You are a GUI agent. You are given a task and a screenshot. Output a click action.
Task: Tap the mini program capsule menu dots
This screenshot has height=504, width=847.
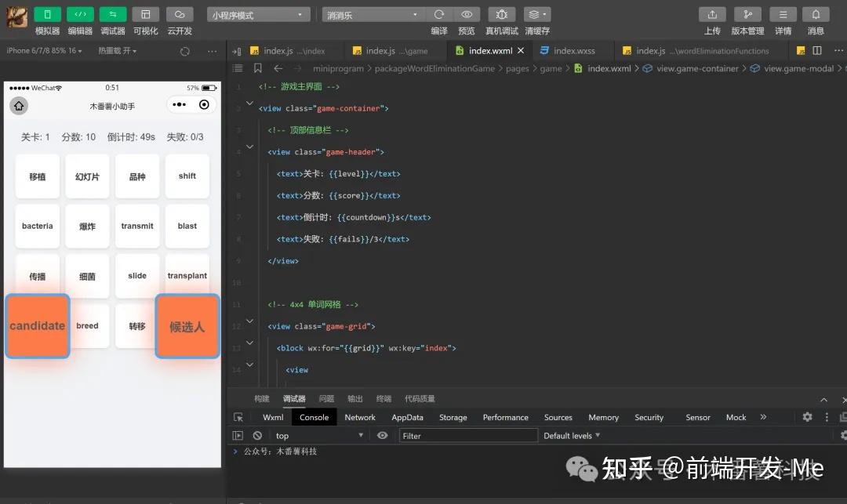180,105
